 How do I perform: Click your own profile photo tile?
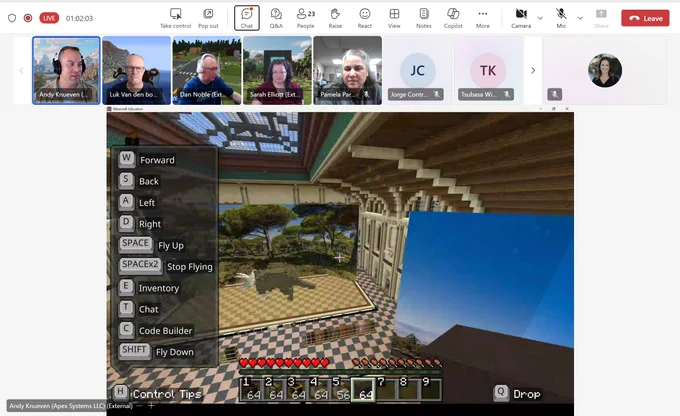(605, 70)
